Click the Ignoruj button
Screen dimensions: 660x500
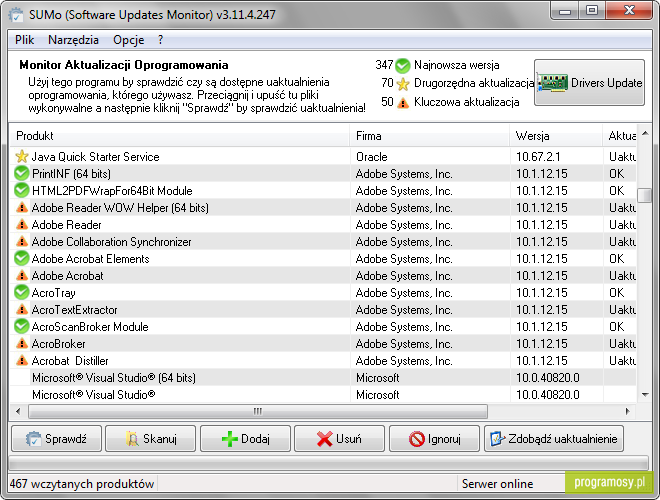pyautogui.click(x=434, y=439)
